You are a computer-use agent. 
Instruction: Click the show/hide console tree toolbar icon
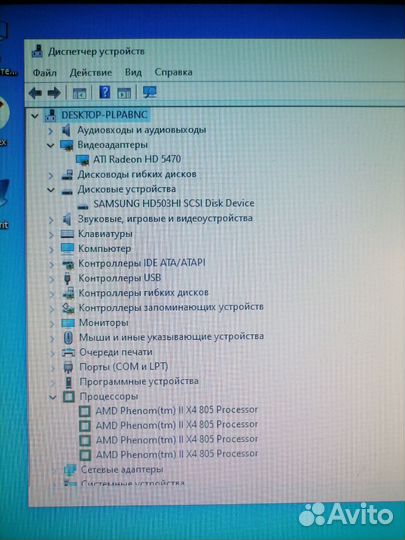(x=79, y=93)
